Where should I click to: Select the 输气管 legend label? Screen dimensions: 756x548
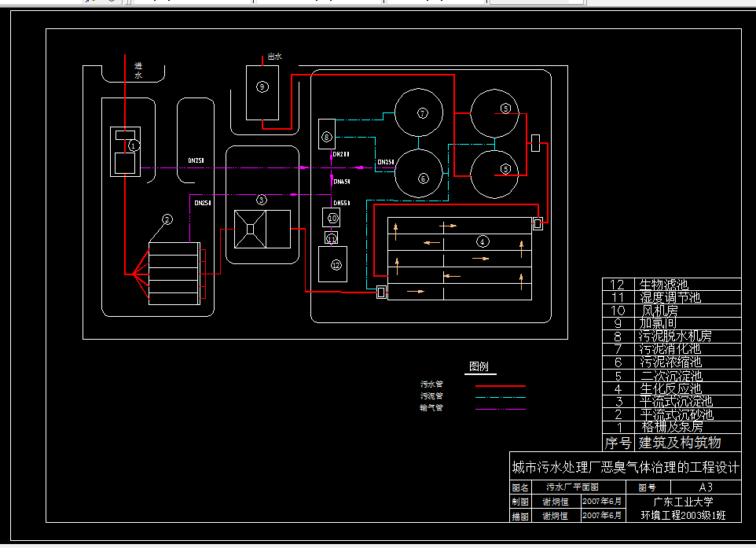click(x=431, y=407)
